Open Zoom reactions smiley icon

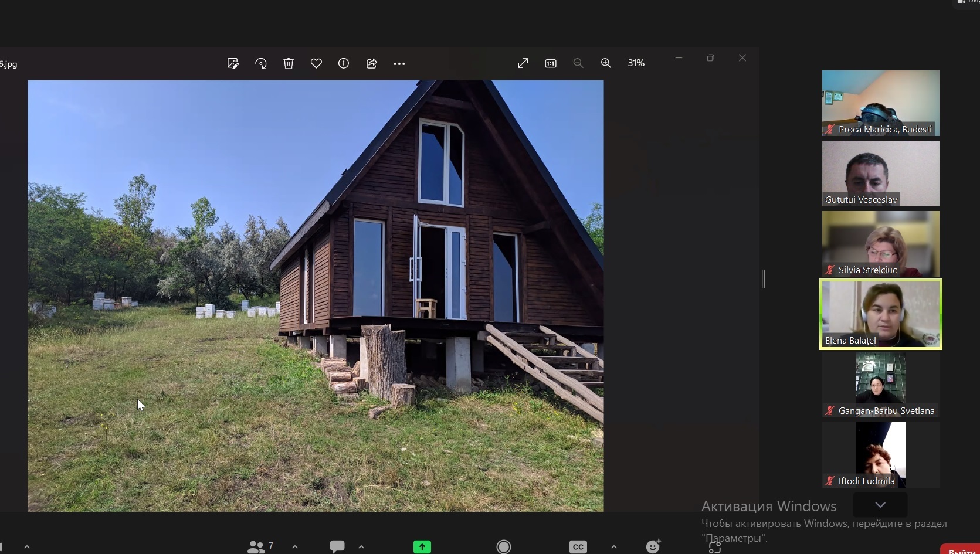[653, 546]
